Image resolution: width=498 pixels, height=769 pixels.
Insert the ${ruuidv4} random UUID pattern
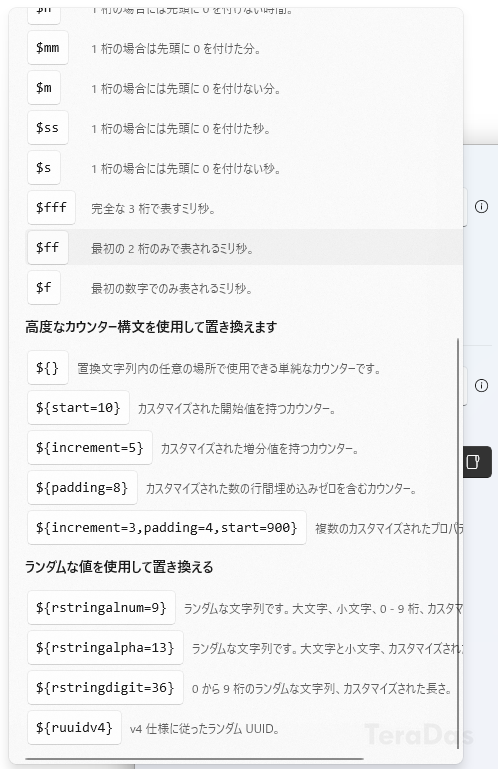(74, 727)
